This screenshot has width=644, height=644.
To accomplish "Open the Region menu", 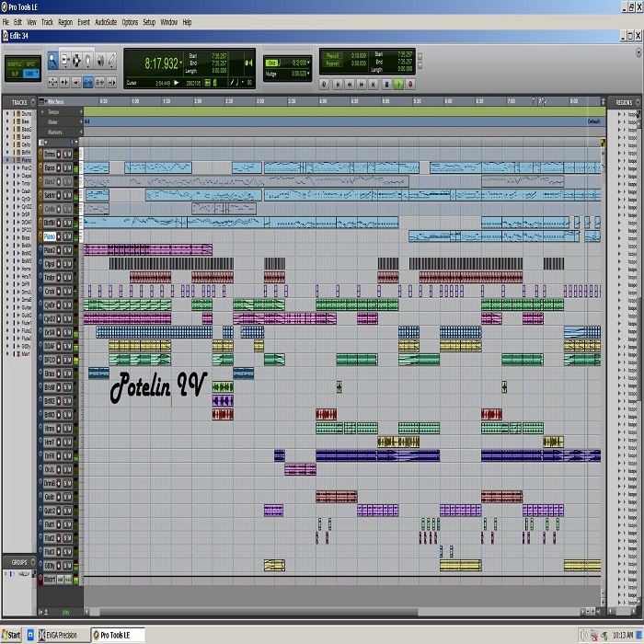I will click(x=64, y=21).
